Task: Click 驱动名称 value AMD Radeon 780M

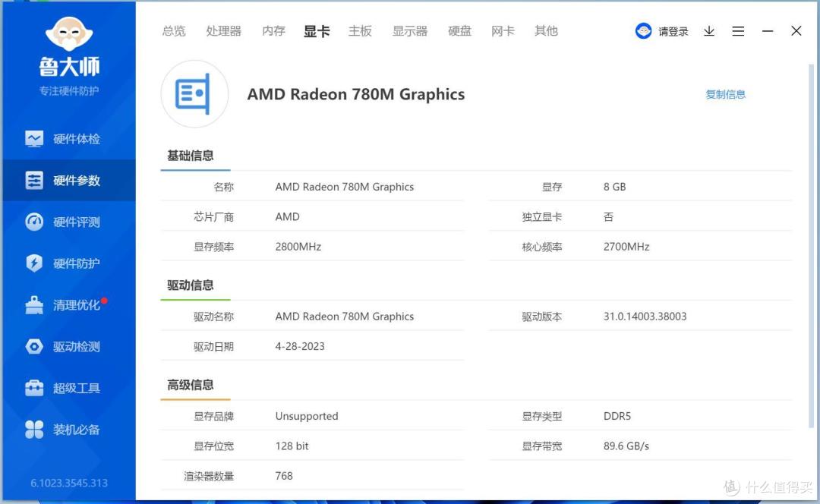Action: [345, 317]
